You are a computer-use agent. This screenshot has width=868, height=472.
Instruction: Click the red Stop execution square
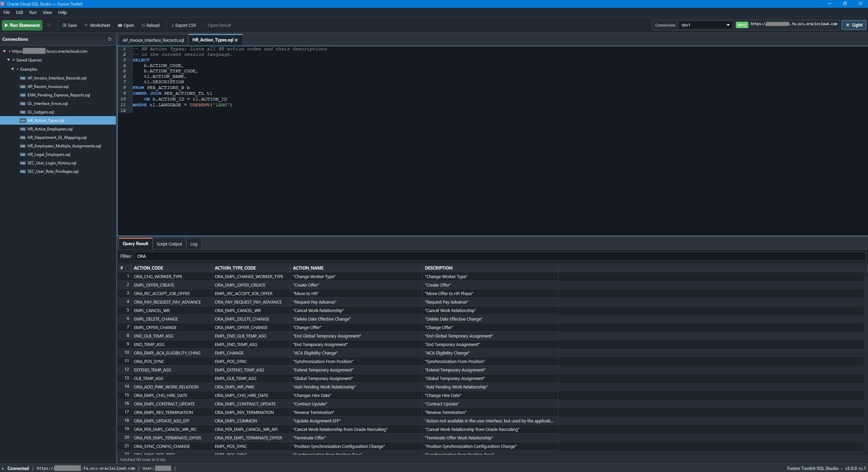pyautogui.click(x=49, y=25)
